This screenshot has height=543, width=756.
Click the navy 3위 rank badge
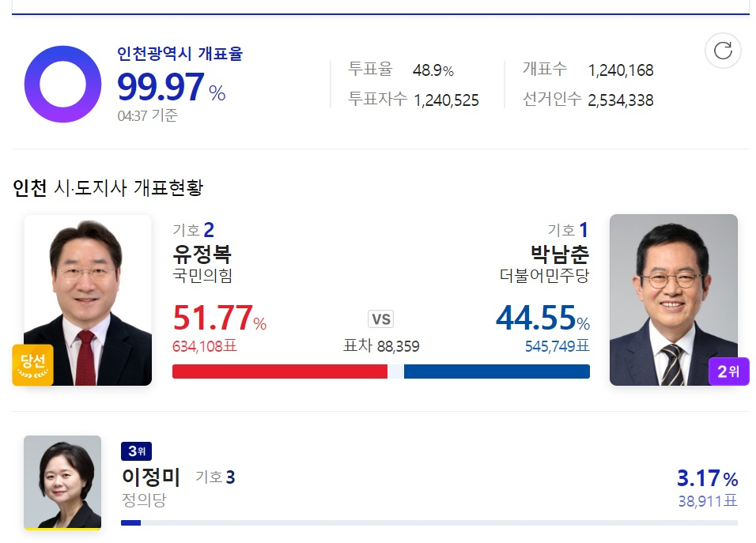tap(137, 451)
